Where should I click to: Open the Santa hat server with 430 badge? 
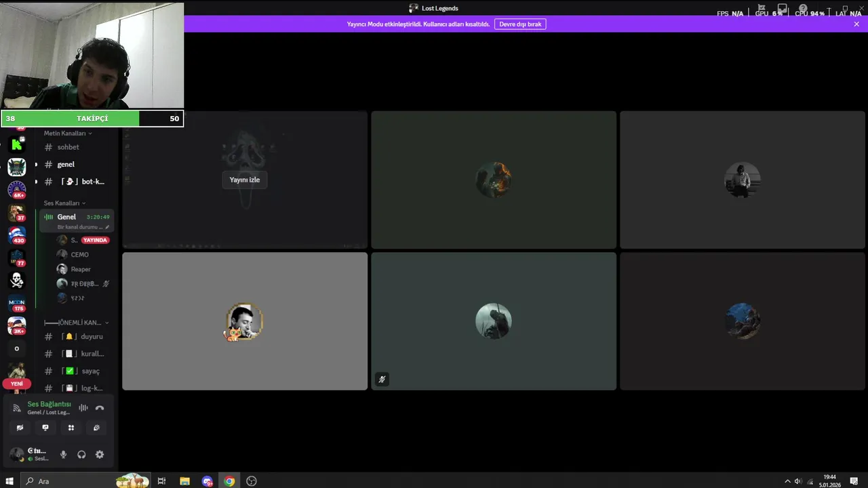pos(17,235)
